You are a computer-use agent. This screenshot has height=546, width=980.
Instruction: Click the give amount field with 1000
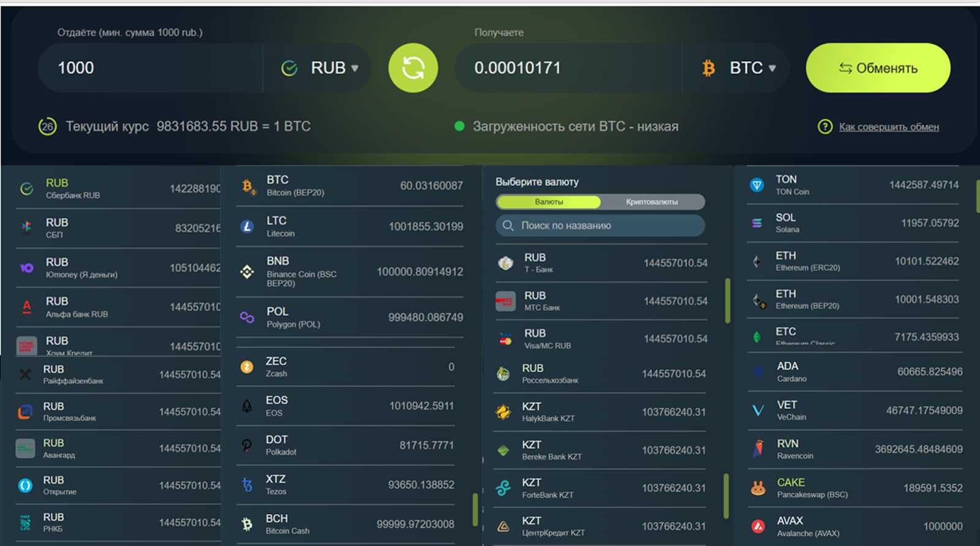tap(150, 68)
